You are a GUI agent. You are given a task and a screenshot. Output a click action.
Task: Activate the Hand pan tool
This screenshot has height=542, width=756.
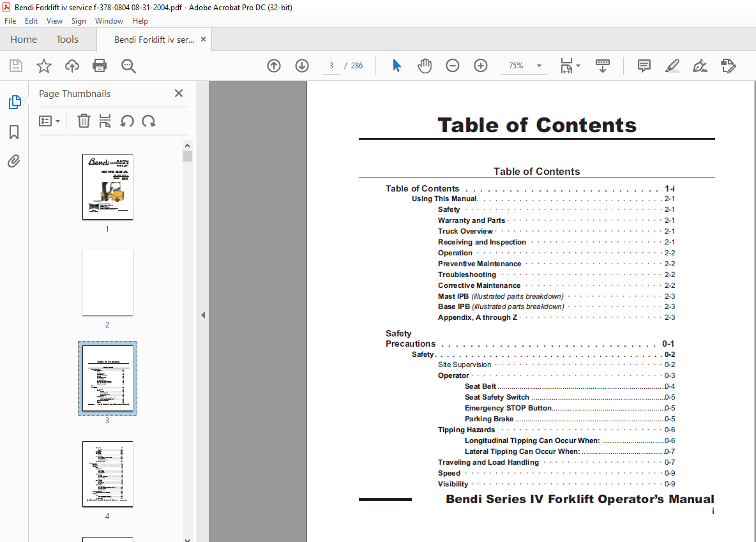[x=424, y=66]
